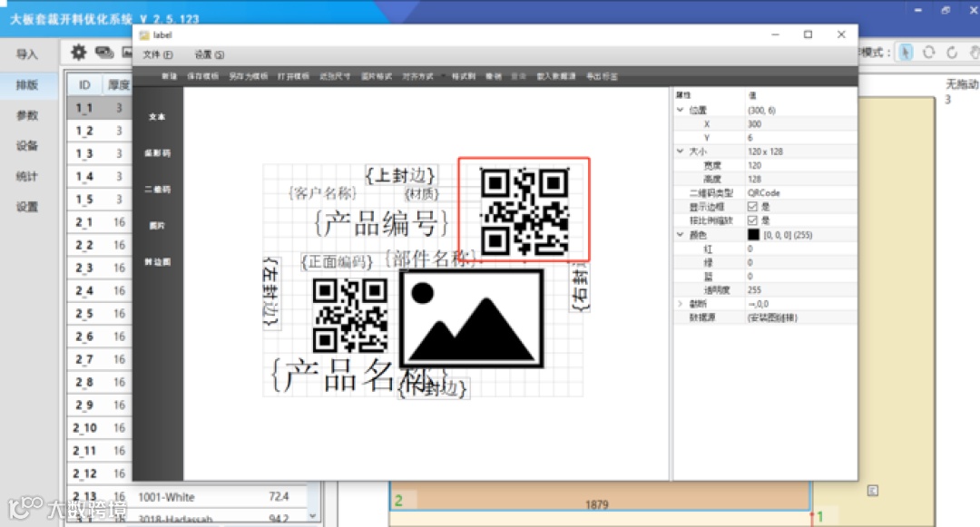The image size is (980, 527).
Task: Switch to 设备 tab in main sidebar
Action: coord(27,145)
